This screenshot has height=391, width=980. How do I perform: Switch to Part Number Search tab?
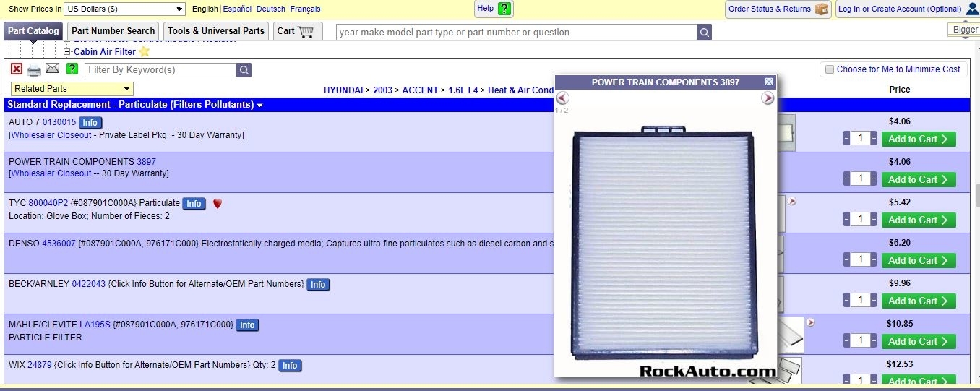click(x=113, y=31)
